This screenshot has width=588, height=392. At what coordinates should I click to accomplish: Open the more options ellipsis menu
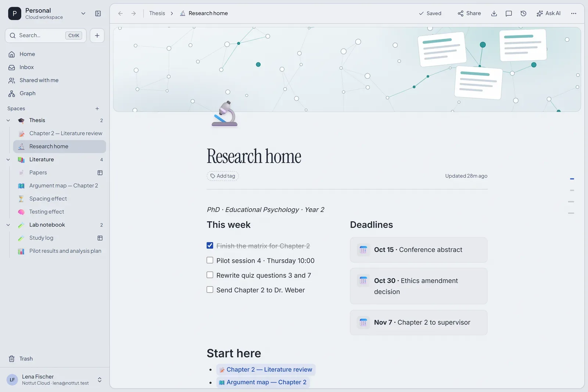[x=574, y=14]
